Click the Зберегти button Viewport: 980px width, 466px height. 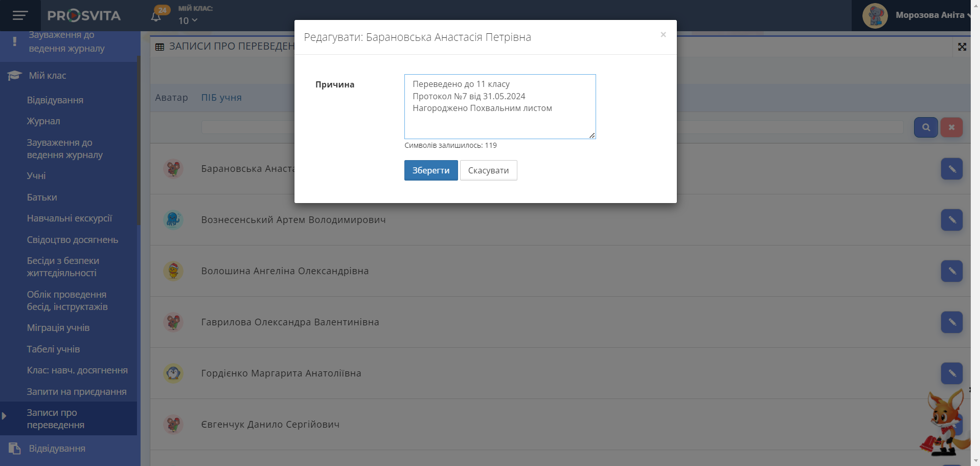click(430, 170)
